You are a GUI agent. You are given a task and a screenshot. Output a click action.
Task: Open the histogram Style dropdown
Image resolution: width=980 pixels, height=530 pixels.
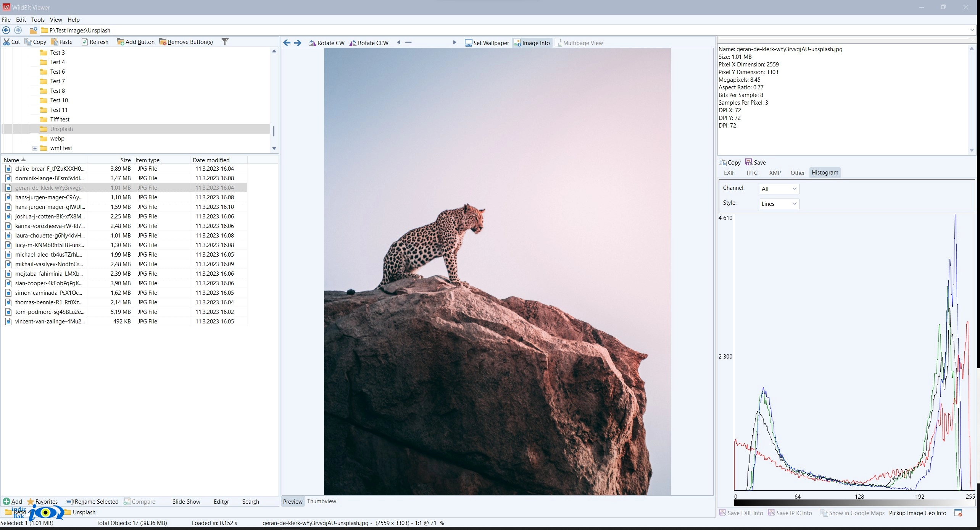(779, 204)
